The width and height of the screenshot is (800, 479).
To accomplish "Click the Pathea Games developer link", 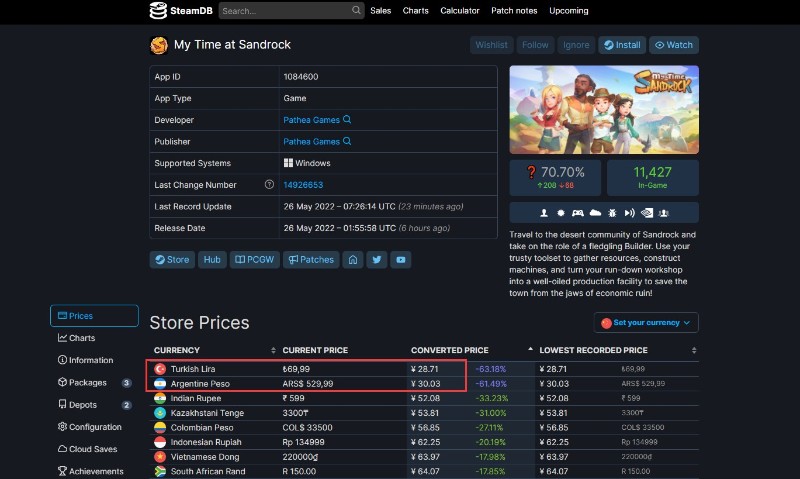I will 311,120.
